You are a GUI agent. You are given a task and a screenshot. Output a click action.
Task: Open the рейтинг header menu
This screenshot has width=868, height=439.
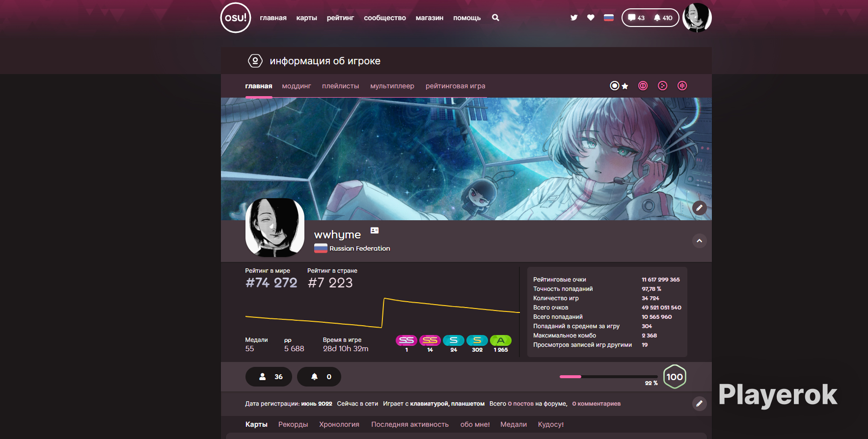[x=340, y=18]
